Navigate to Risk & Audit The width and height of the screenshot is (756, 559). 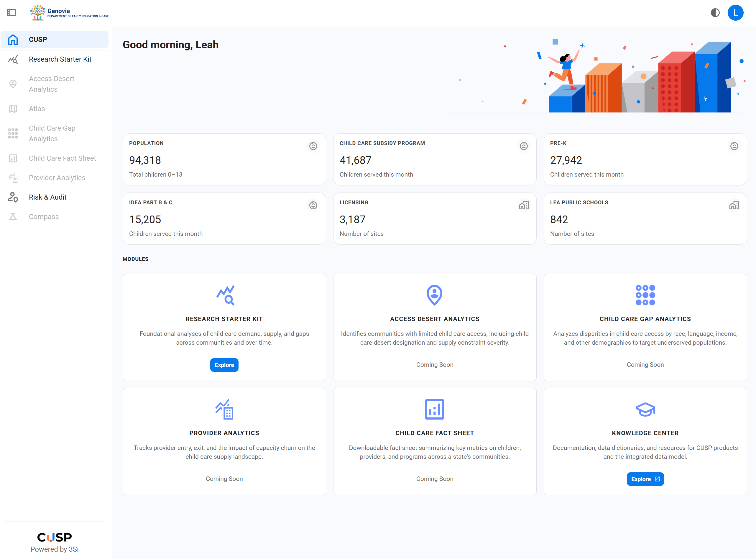55,197
